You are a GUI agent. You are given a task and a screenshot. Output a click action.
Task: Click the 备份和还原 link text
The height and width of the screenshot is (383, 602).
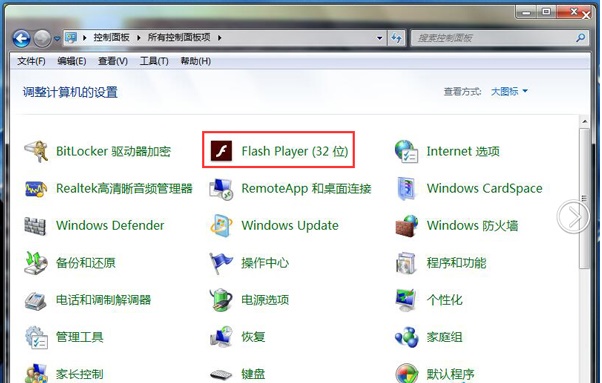click(x=86, y=263)
